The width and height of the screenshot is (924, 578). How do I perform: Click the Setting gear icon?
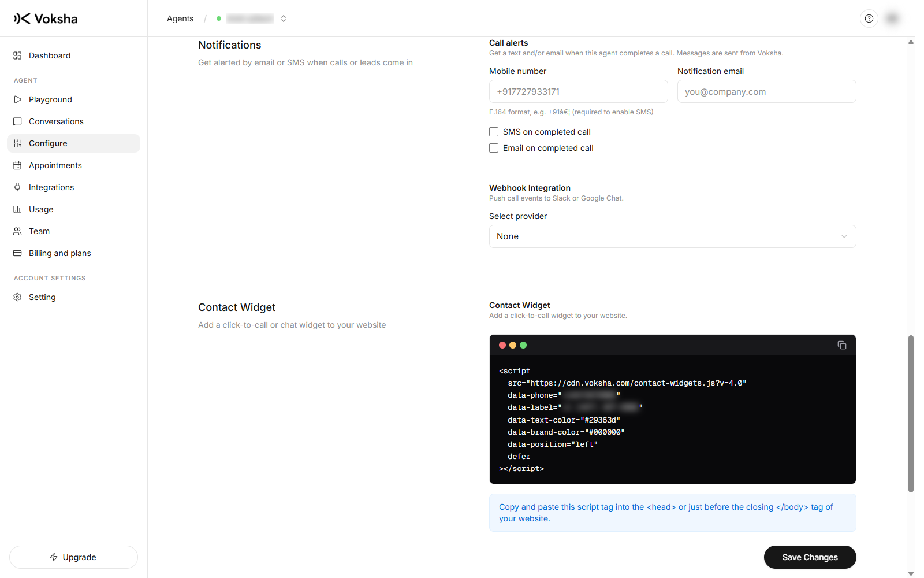pos(17,297)
